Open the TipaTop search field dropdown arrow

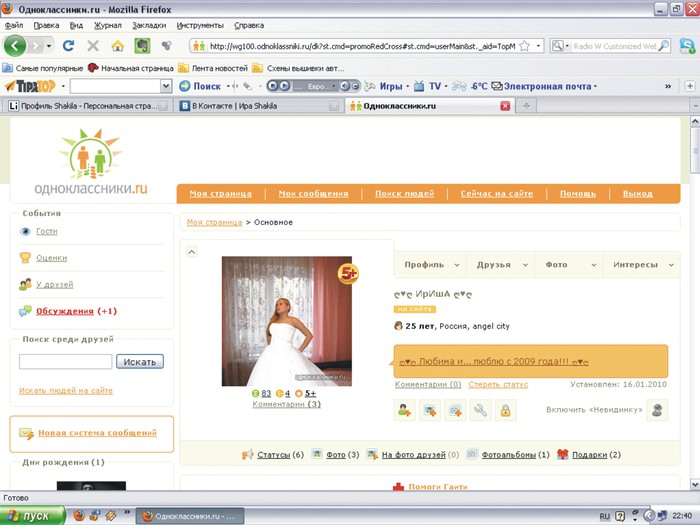pos(166,86)
